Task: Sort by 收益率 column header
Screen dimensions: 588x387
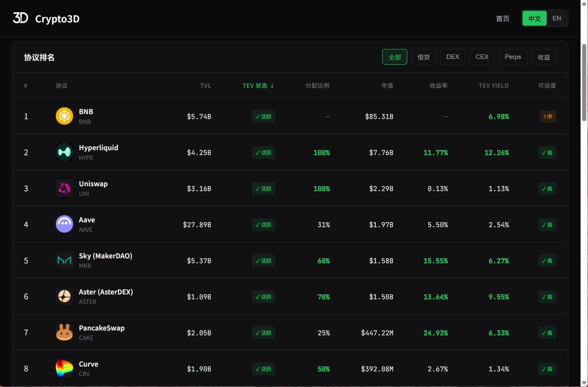Action: [x=439, y=85]
